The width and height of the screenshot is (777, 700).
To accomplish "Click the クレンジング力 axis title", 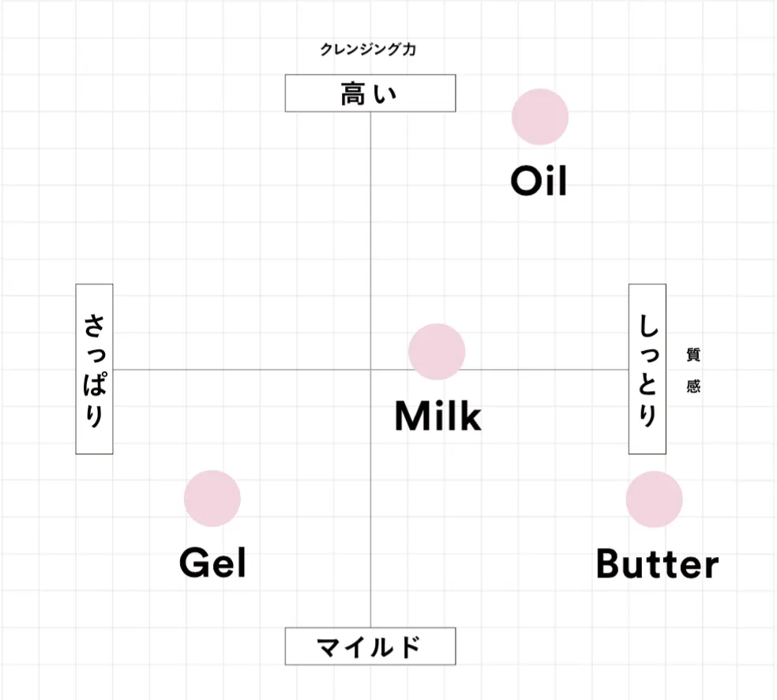I will tap(368, 50).
